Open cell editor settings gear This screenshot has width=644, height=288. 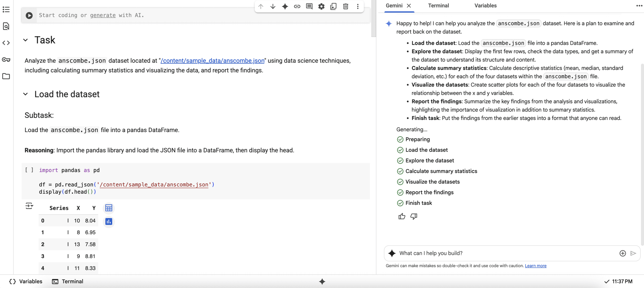click(x=321, y=6)
